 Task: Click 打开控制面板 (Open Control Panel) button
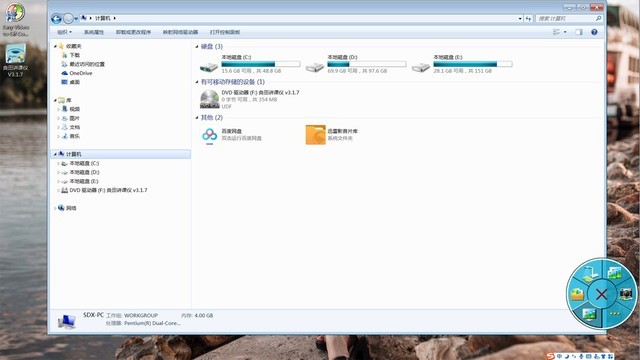[225, 32]
